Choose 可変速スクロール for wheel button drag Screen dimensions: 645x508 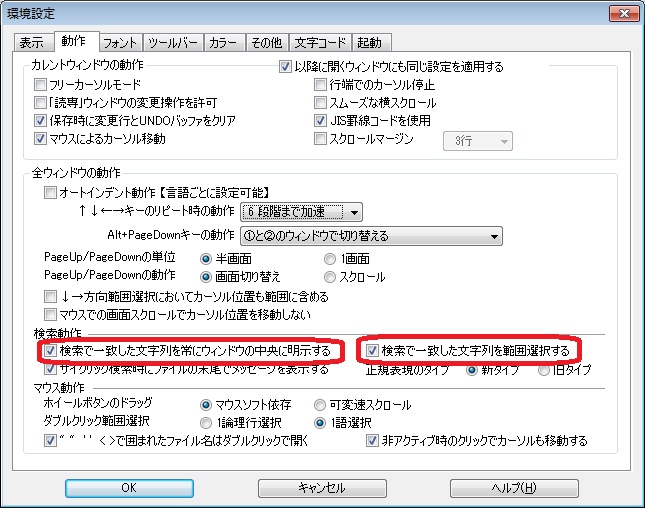click(x=320, y=405)
